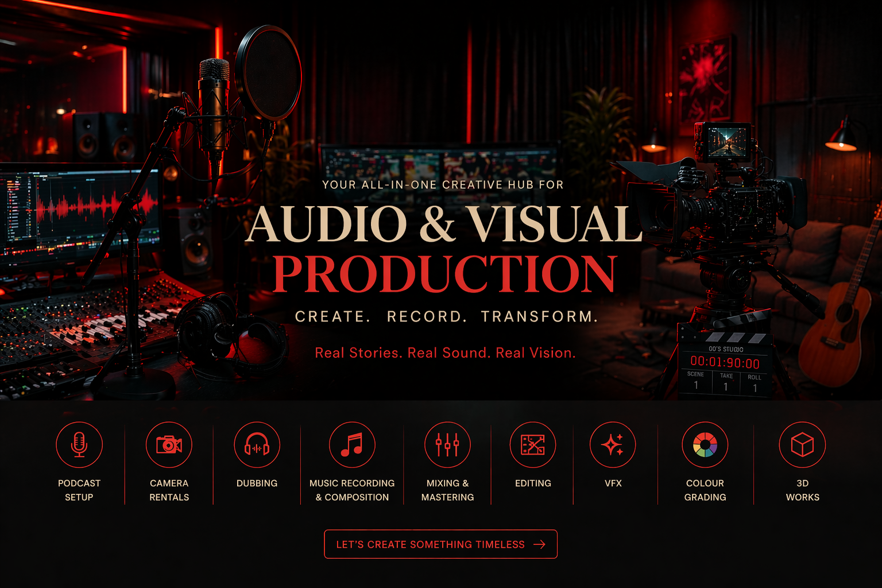882x588 pixels.
Task: Select the Music Recording & Composition label
Action: (x=352, y=490)
